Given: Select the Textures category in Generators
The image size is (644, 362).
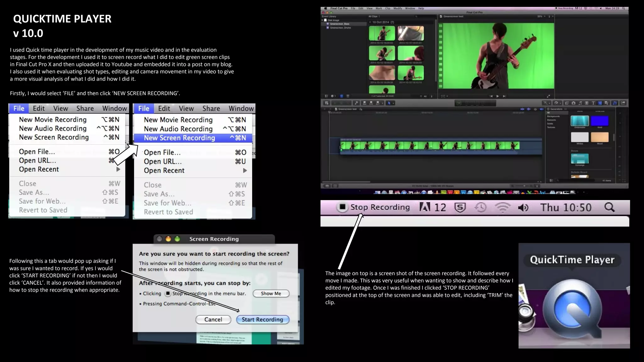Looking at the screenshot, I should tap(551, 127).
